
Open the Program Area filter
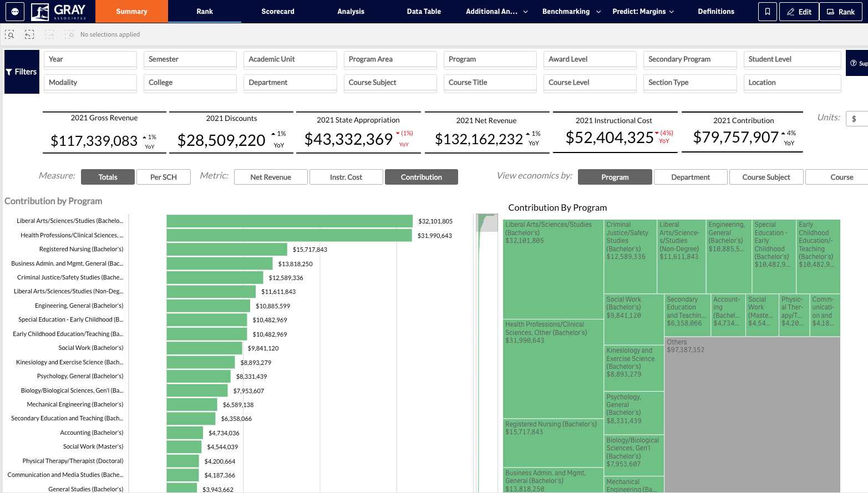tap(390, 59)
